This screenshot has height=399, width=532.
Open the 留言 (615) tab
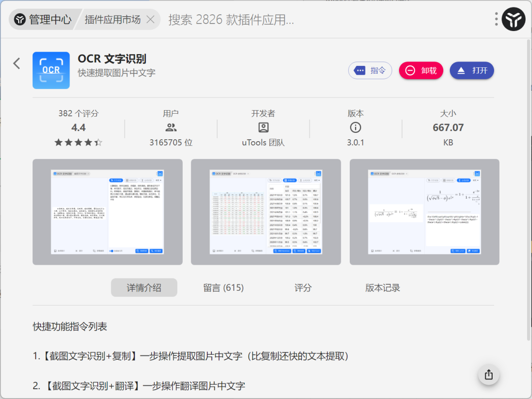[223, 287]
